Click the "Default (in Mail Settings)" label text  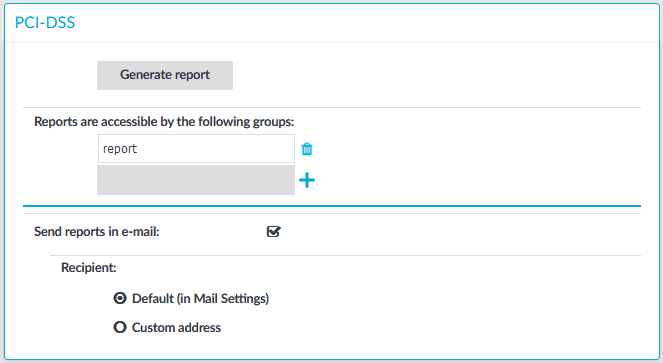click(x=200, y=299)
